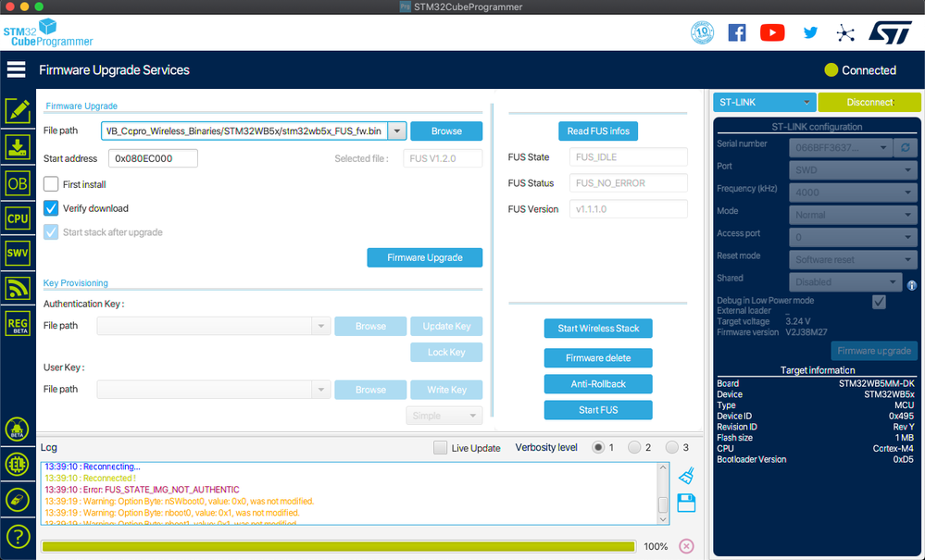Open the SWV viewer panel

click(18, 253)
